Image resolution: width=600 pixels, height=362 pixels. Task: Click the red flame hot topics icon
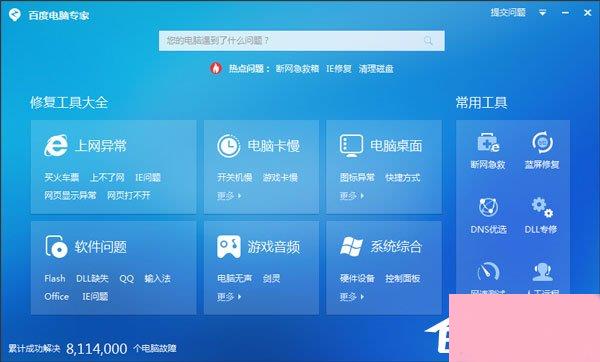pos(216,68)
